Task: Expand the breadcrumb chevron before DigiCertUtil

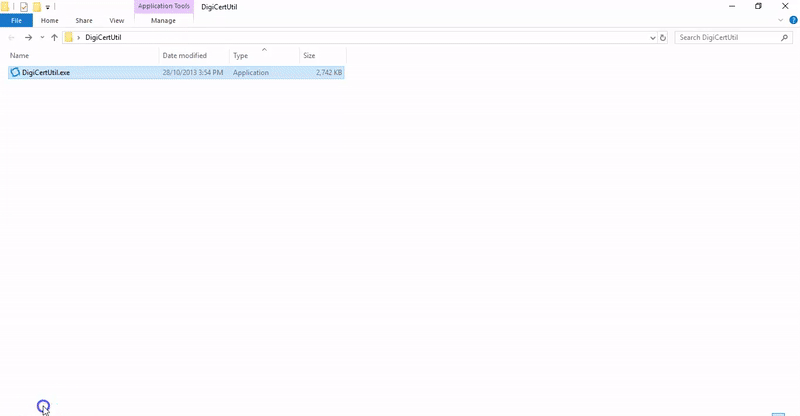Action: pos(79,37)
